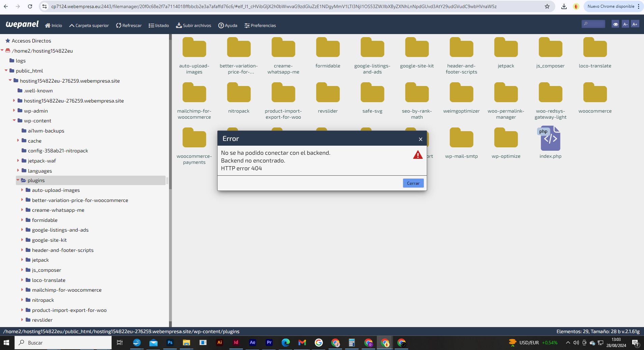Open the header-and-footer-scripts folder icon
This screenshot has height=350, width=644.
point(461,47)
